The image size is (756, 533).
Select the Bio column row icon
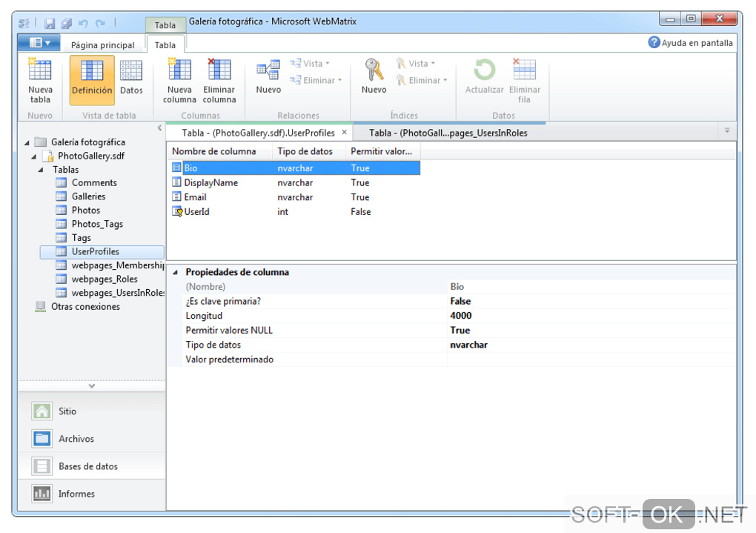[176, 168]
